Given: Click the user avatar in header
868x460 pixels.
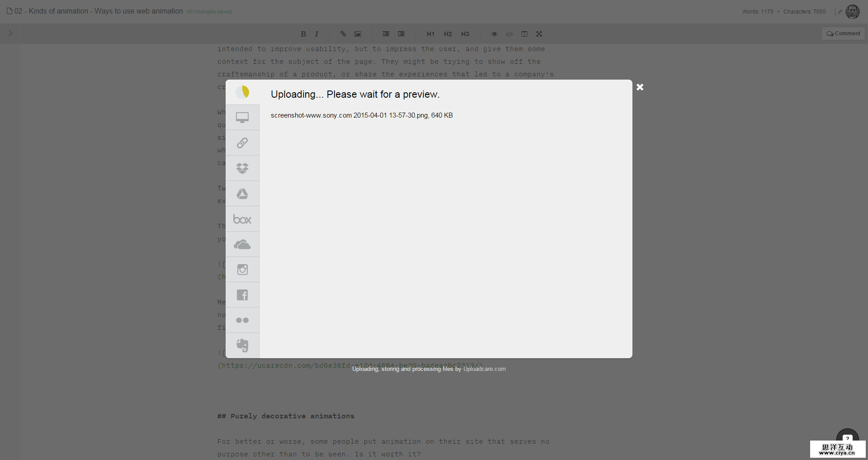Looking at the screenshot, I should click(x=853, y=12).
